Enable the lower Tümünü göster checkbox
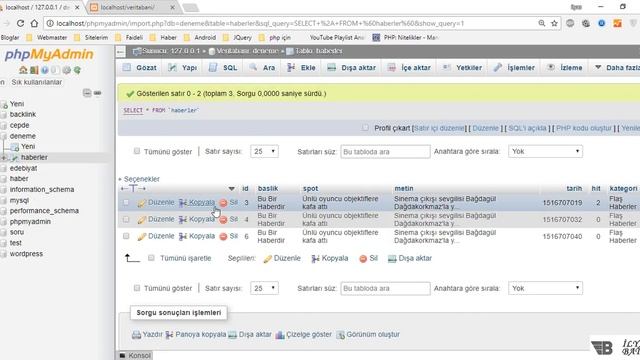Image resolution: width=640 pixels, height=360 pixels. [137, 288]
